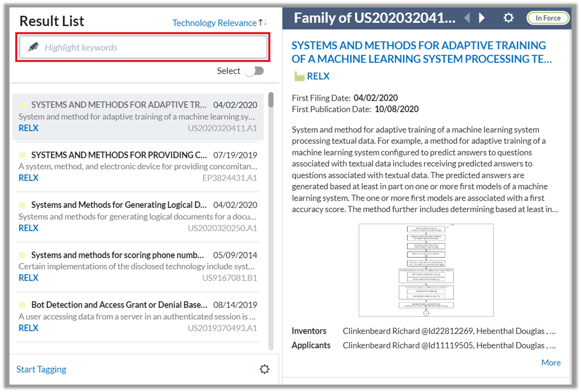Click Start Tagging link

click(x=41, y=369)
